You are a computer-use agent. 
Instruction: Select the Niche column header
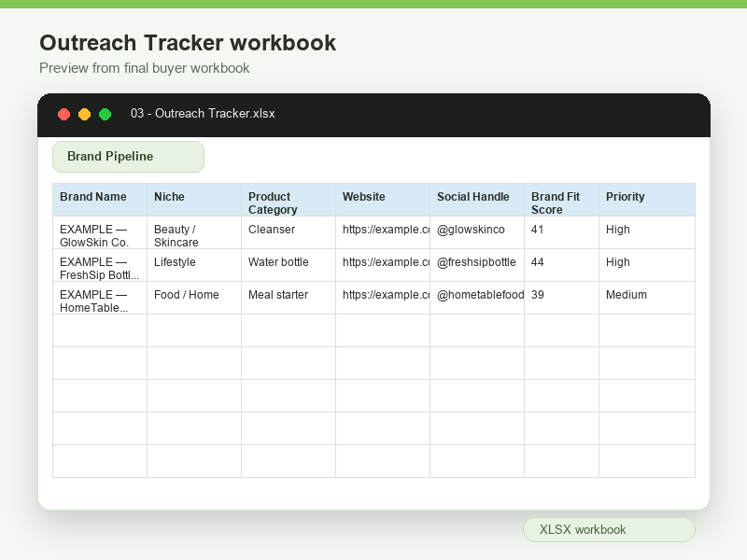click(194, 200)
